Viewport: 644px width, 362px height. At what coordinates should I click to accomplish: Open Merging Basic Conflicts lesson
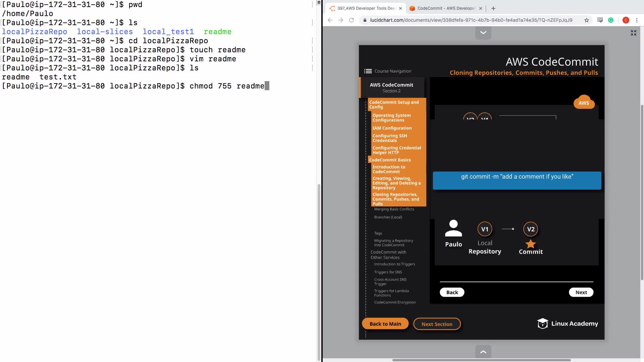[x=394, y=209]
